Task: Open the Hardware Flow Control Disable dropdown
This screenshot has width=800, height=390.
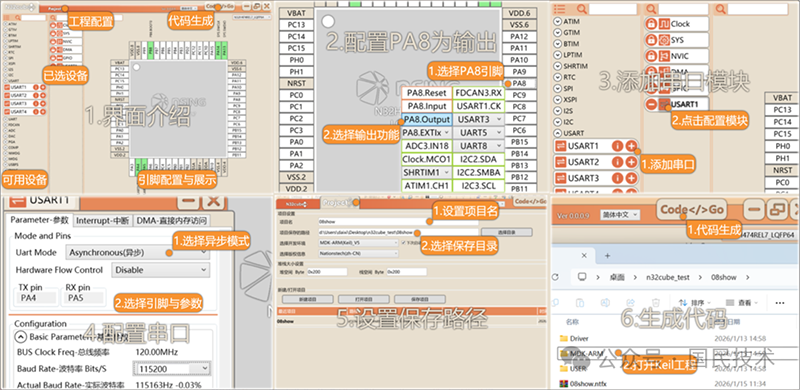Action: click(x=161, y=270)
